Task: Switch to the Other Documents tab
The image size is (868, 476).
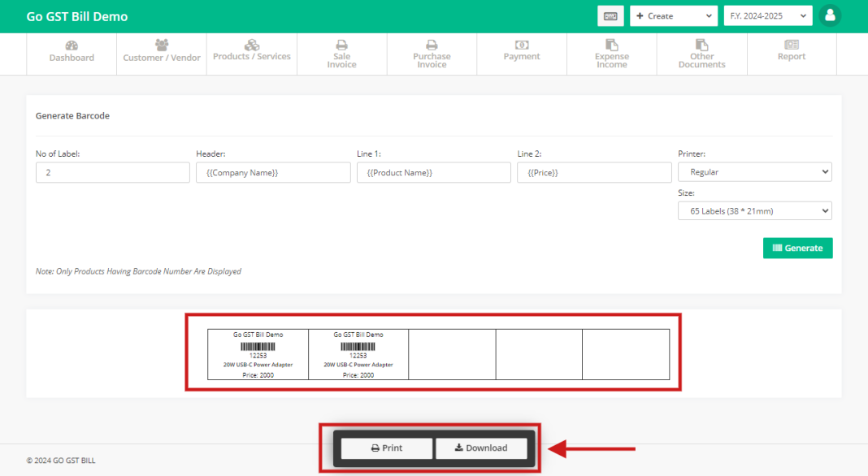Action: 701,54
